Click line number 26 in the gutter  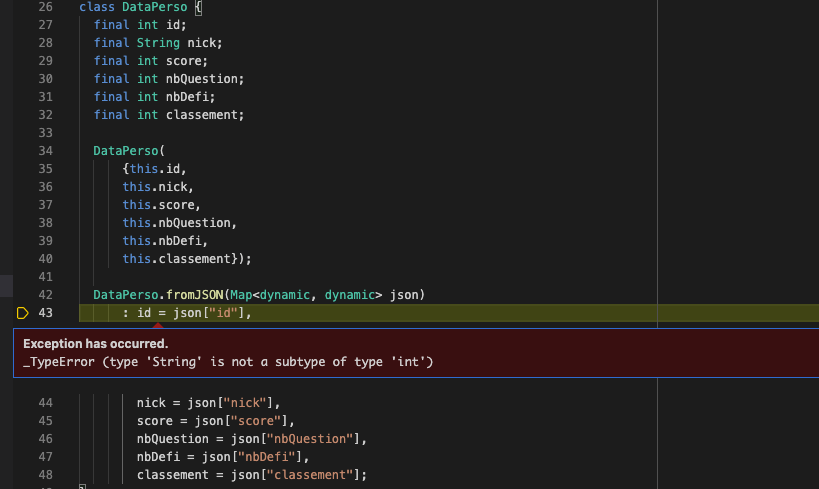(x=45, y=7)
